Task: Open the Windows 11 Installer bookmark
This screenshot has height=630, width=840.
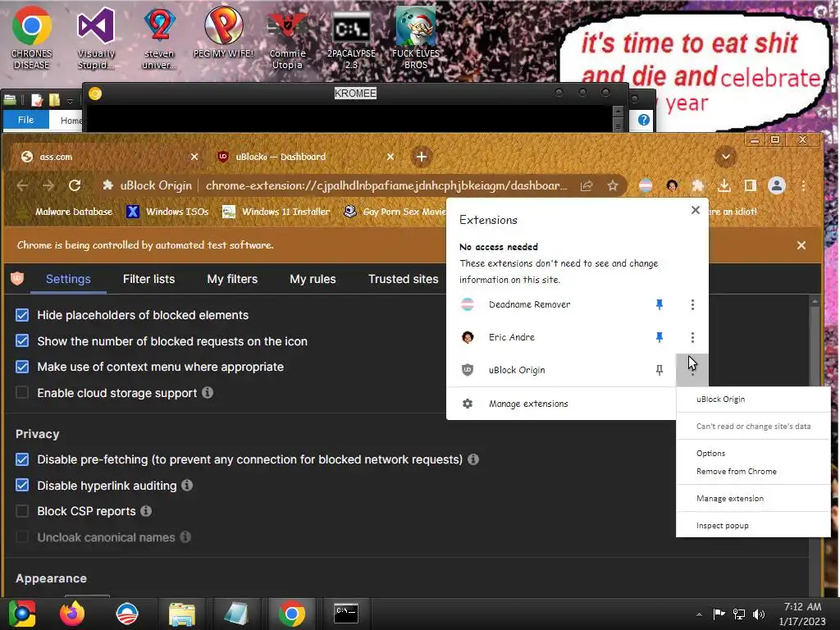Action: click(276, 212)
